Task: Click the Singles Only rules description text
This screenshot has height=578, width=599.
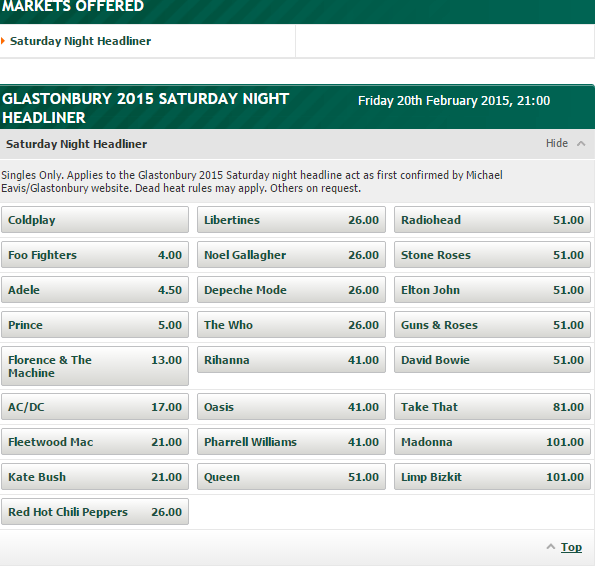Action: point(252,181)
